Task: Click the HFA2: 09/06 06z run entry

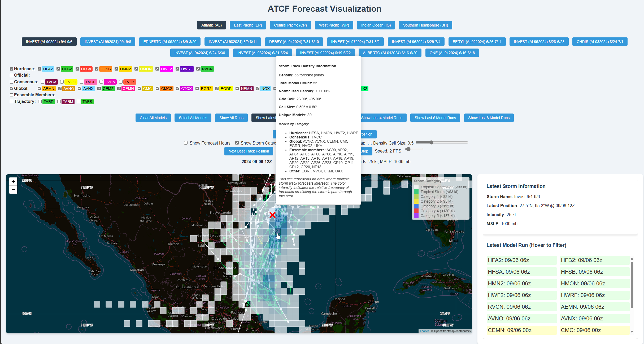Action: (x=522, y=260)
